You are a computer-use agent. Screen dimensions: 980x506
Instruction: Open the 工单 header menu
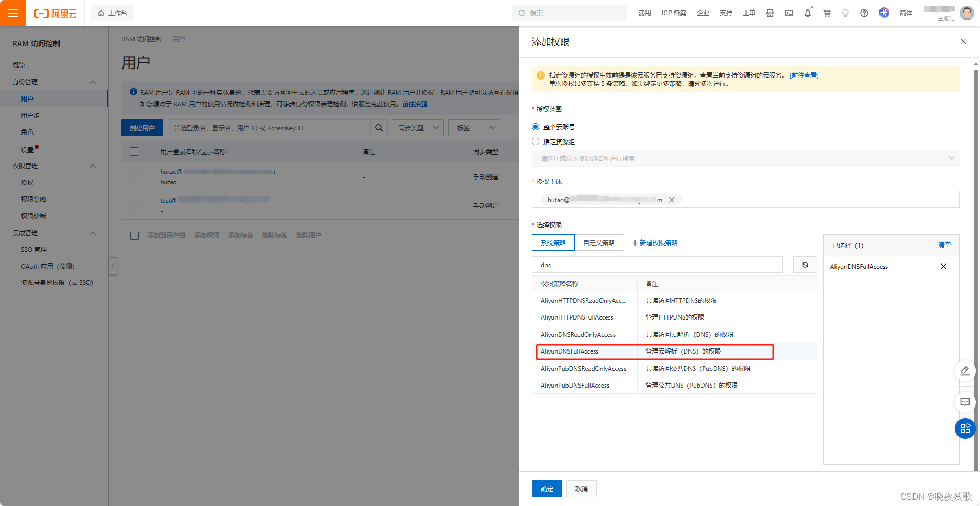(x=749, y=13)
